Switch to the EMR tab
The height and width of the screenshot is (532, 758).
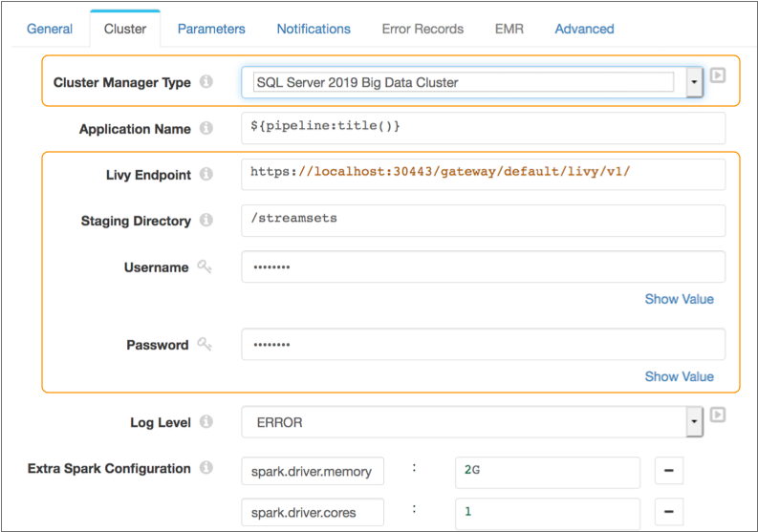point(509,29)
